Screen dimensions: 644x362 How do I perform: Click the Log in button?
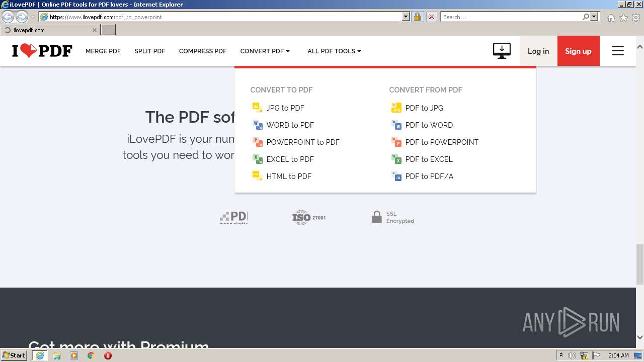[538, 51]
